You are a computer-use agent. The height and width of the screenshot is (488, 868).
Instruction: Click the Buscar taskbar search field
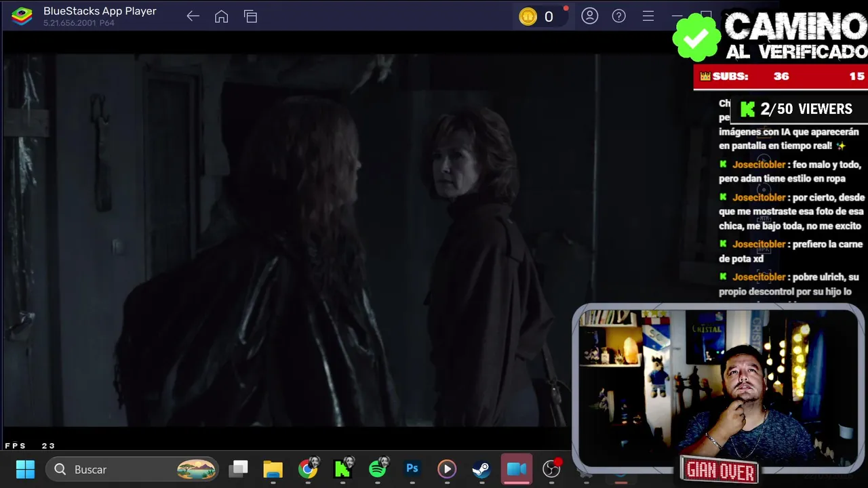coord(132,469)
